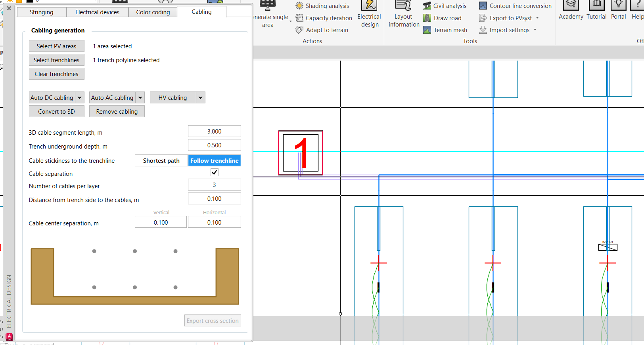Click the Clear trenchlines button
Screen dimensions: 644x345
click(x=57, y=74)
